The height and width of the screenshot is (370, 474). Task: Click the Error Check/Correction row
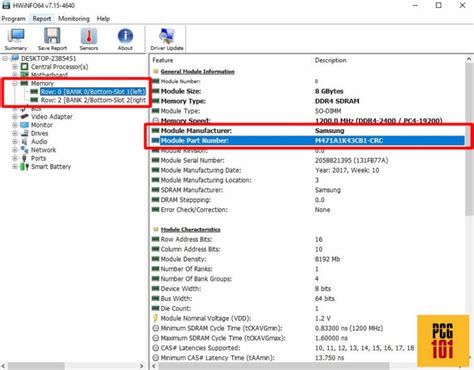click(308, 210)
